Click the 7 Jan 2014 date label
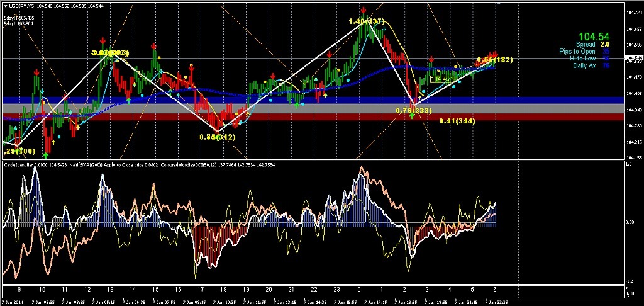This screenshot has height=306, width=644. click(x=11, y=302)
